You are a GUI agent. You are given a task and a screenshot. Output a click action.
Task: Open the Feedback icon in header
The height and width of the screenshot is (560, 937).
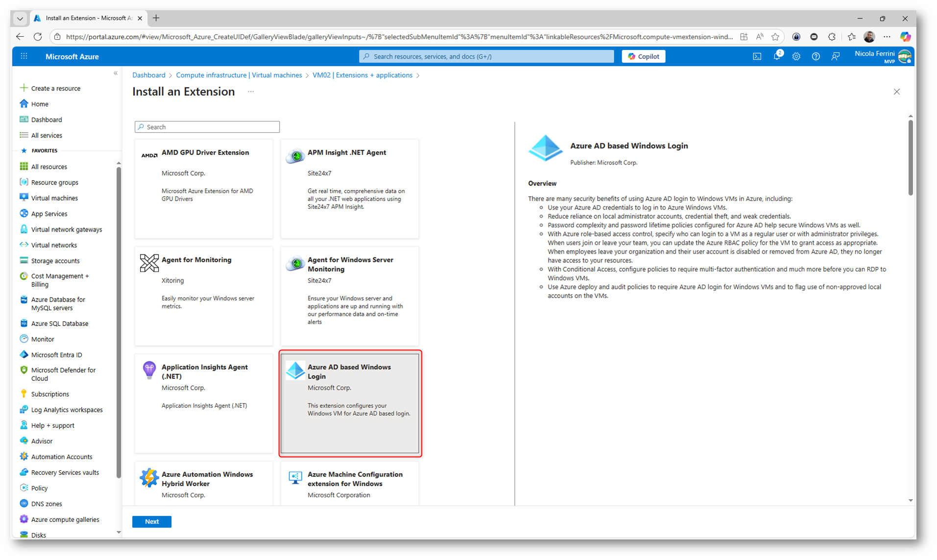[x=835, y=56]
